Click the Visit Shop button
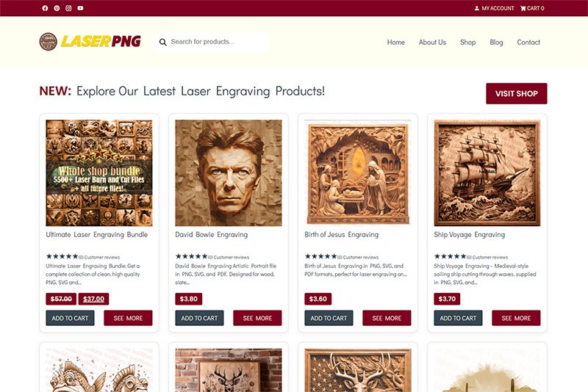 [x=517, y=94]
